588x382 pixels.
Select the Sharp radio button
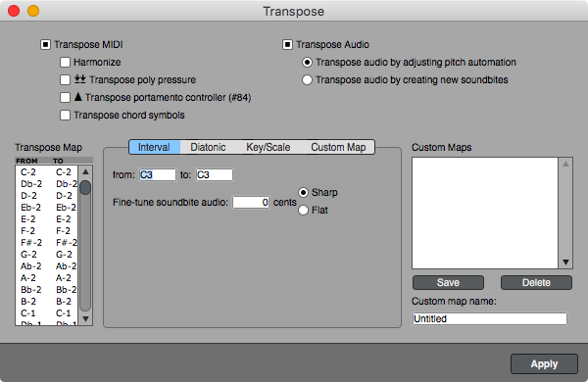click(304, 192)
